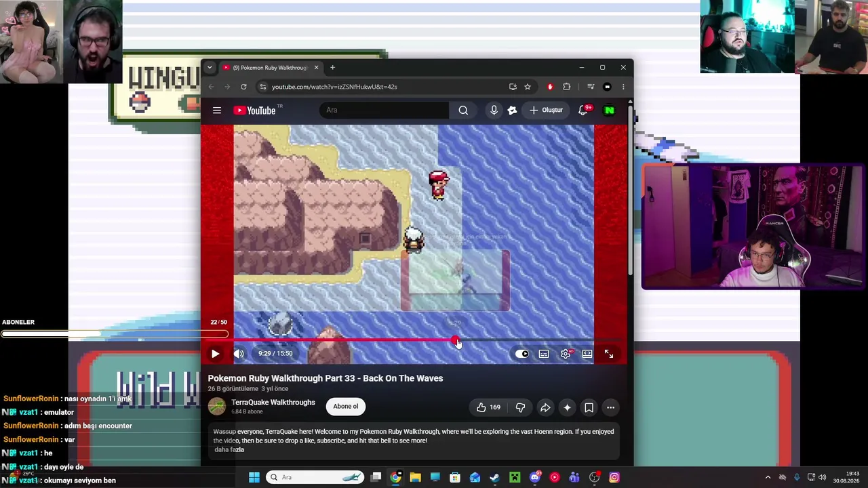Image resolution: width=868 pixels, height=488 pixels.
Task: Open the YouTube guide hamburger menu
Action: (x=217, y=110)
